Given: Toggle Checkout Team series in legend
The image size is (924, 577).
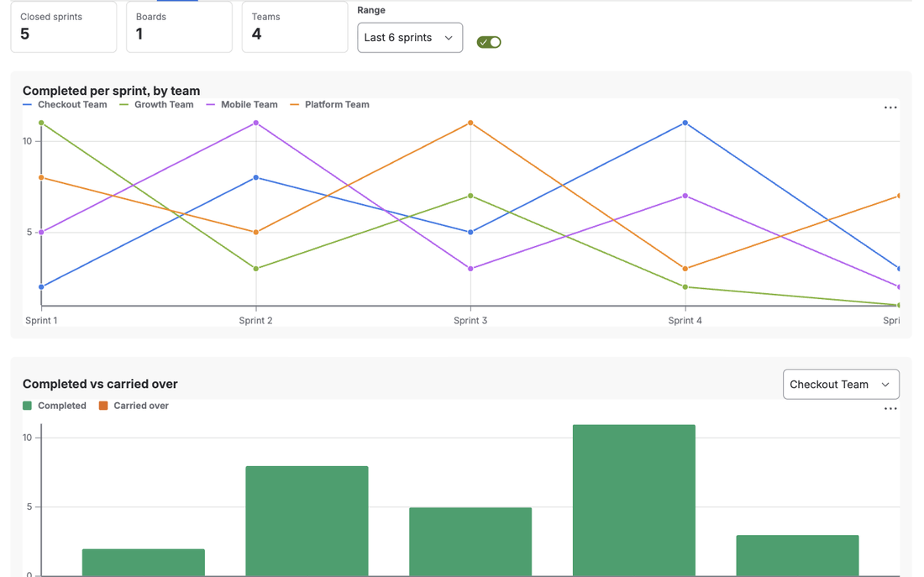Looking at the screenshot, I should coord(65,104).
